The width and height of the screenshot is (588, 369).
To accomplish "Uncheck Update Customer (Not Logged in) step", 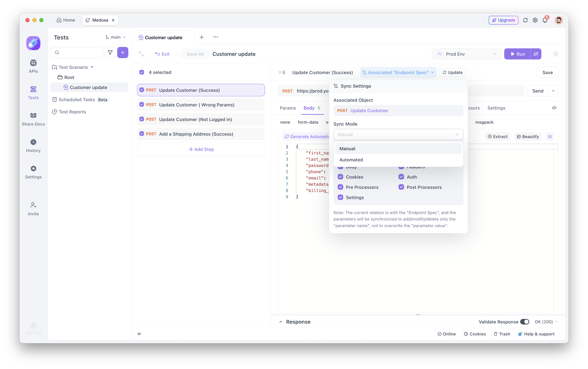I will pos(142,119).
